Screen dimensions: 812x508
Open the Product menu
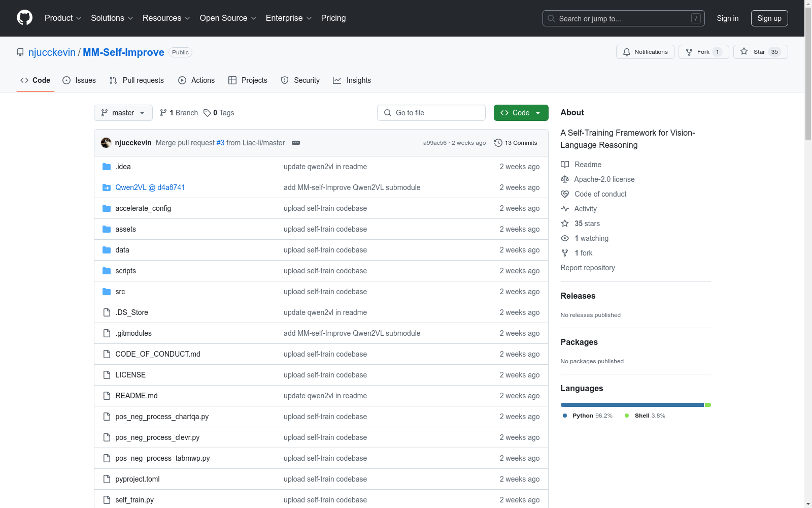(x=63, y=18)
